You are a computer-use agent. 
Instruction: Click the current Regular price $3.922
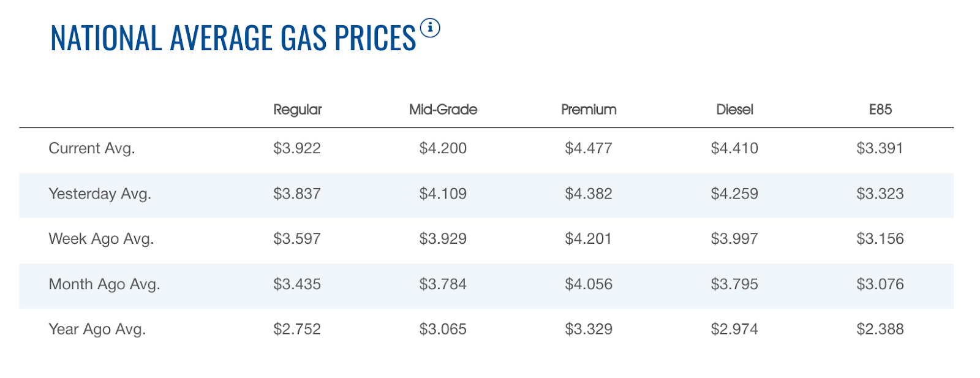297,148
